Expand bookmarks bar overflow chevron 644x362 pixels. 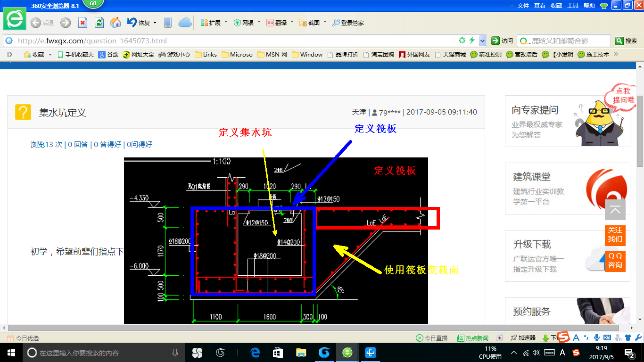point(616,54)
